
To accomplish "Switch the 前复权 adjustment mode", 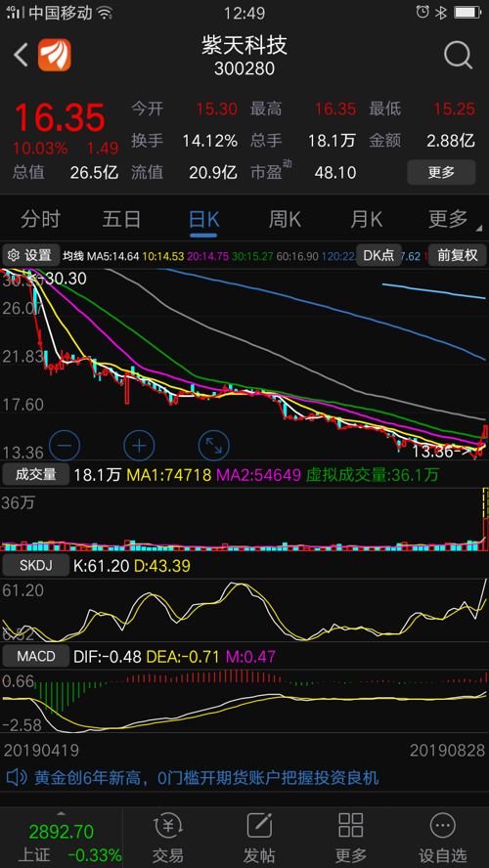I will coord(458,255).
